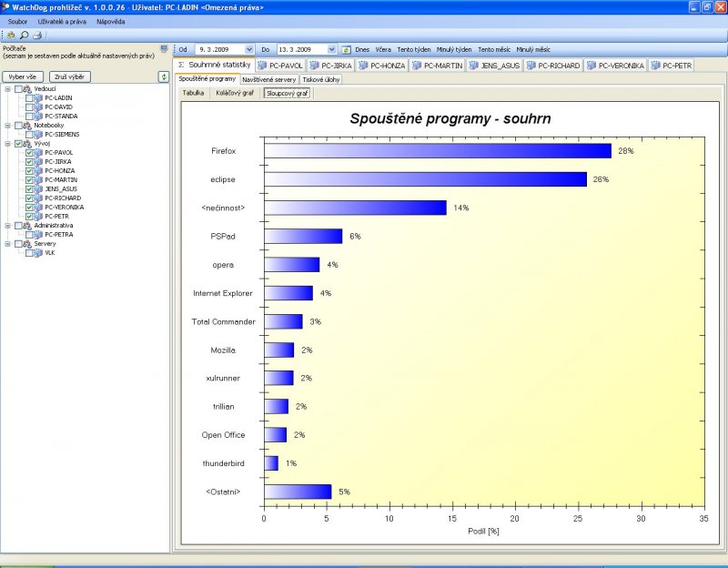This screenshot has height=568, width=728.
Task: Click the computer icon on the JENS_ASUS tab
Action: (x=473, y=66)
